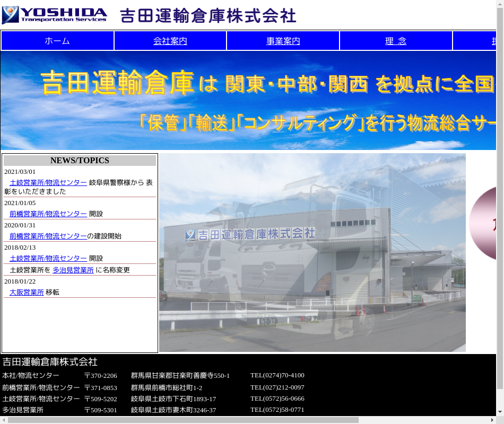Click the horizontal scrollbar right arrow
Image resolution: width=504 pixels, height=424 pixels.
pyautogui.click(x=492, y=420)
